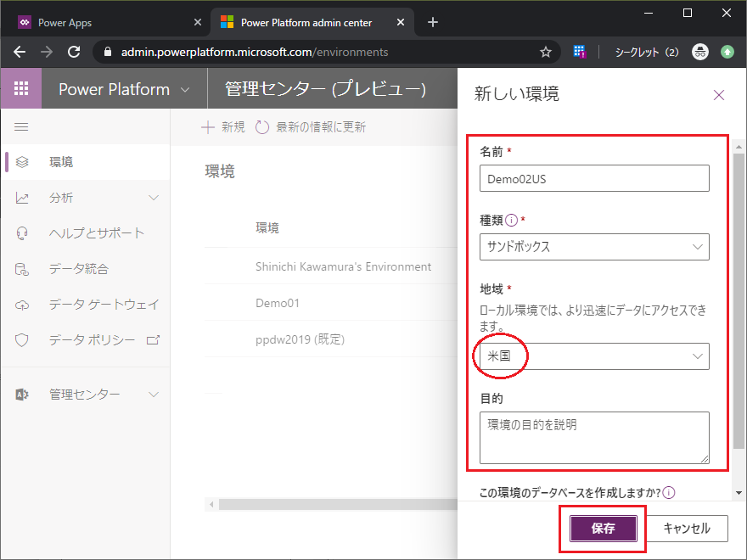Close the 新しい環境 panel

point(719,95)
